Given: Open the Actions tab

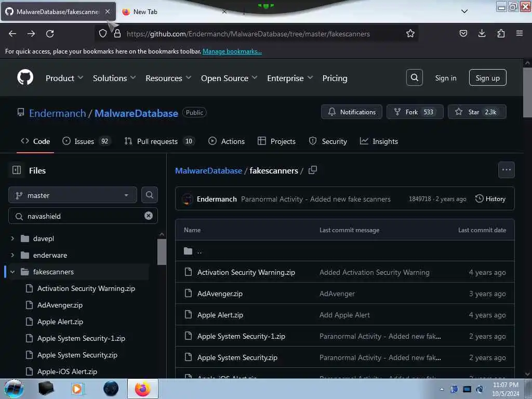Looking at the screenshot, I should pyautogui.click(x=227, y=141).
